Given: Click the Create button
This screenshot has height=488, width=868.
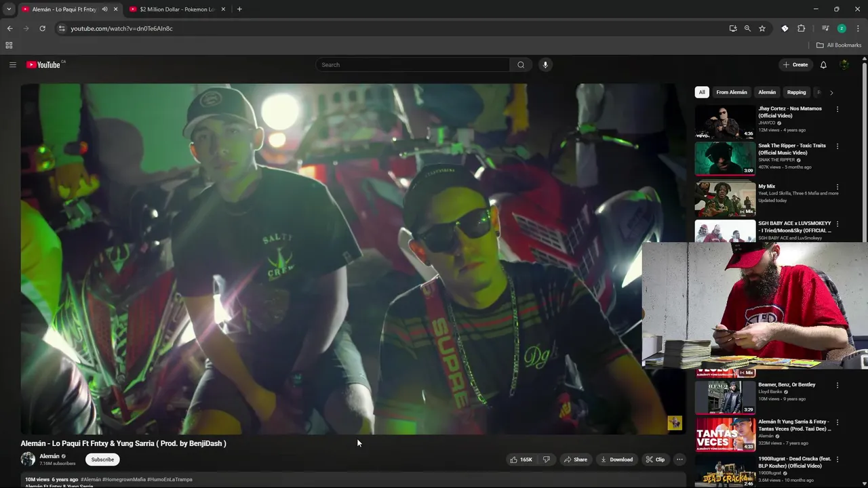Looking at the screenshot, I should click(x=795, y=64).
